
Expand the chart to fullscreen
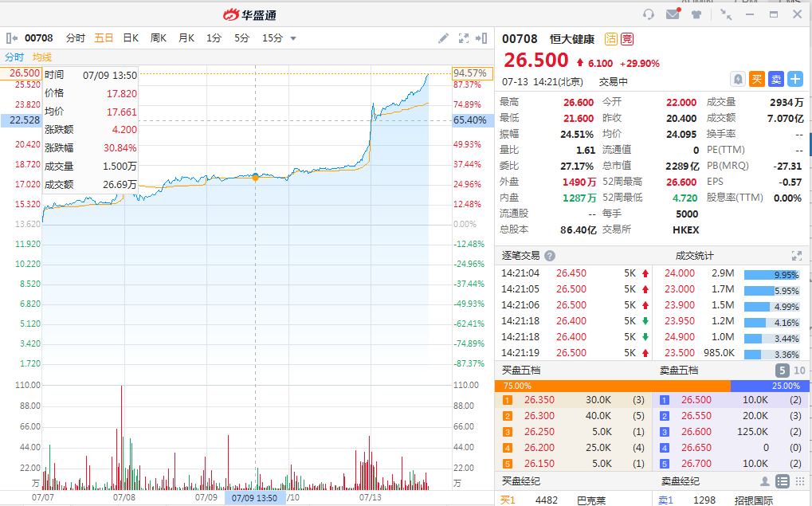pyautogui.click(x=464, y=38)
